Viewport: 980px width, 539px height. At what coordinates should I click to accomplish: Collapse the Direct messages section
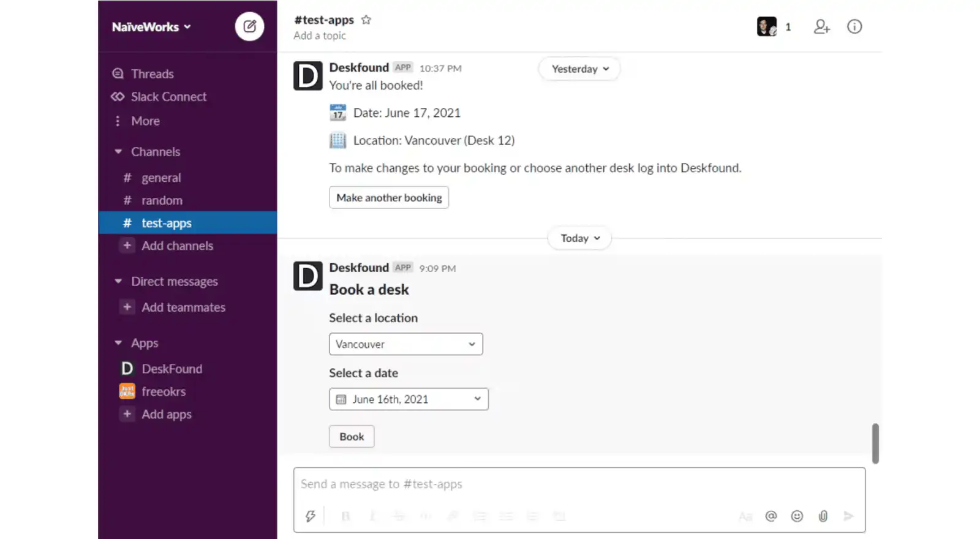pos(118,282)
